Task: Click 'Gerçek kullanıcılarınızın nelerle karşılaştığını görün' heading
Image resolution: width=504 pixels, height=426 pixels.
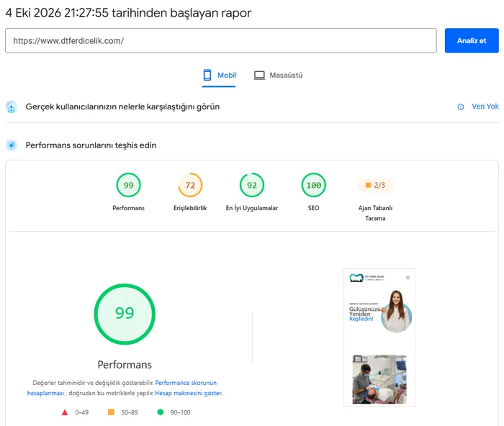Action: pos(122,106)
